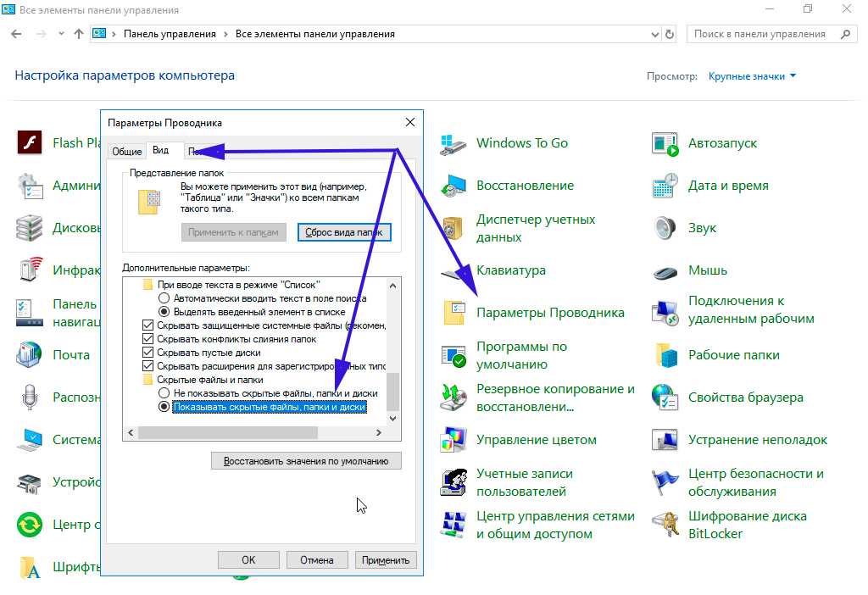This screenshot has height=595, width=868.
Task: Toggle hide registered file extensions checkbox
Action: (147, 366)
